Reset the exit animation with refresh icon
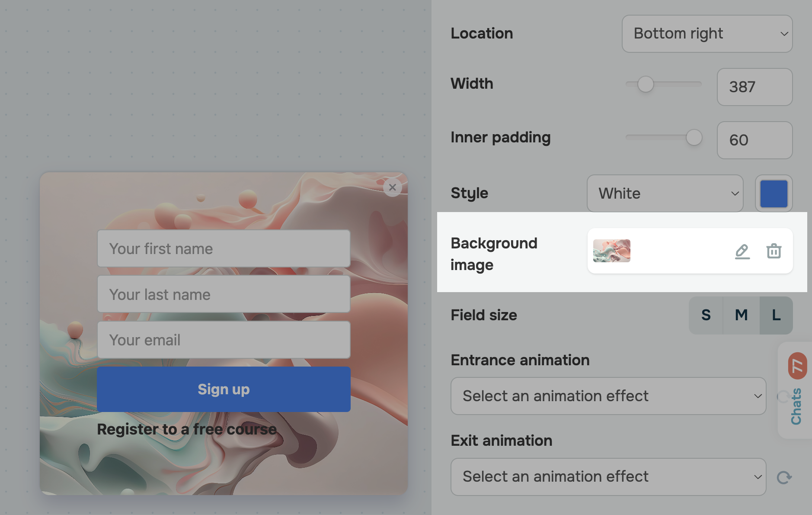This screenshot has width=812, height=515. 784,477
